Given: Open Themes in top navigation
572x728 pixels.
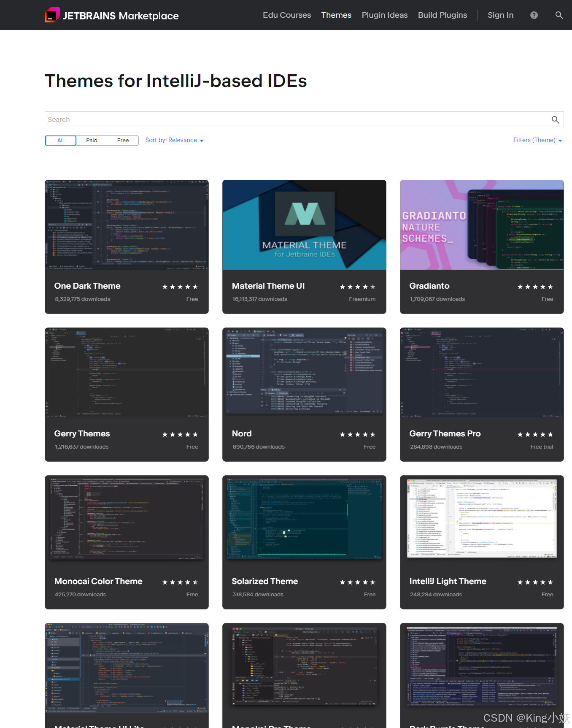Looking at the screenshot, I should [336, 15].
